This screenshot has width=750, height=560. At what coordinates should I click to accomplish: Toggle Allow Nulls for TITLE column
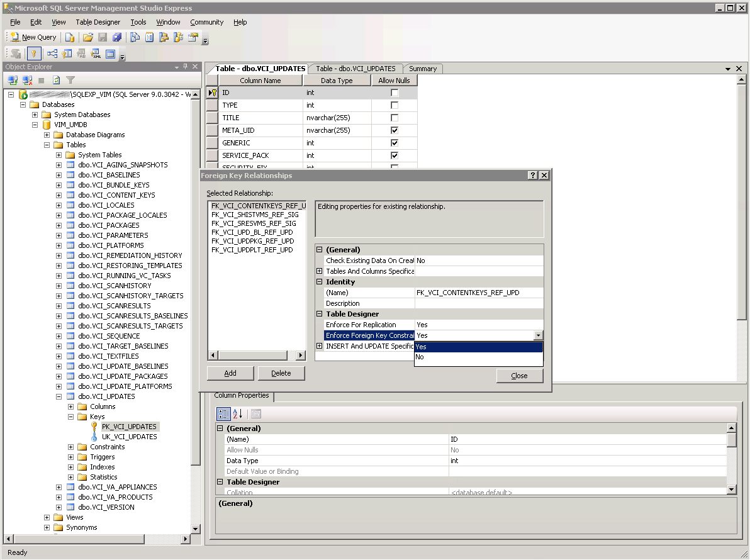tap(395, 118)
